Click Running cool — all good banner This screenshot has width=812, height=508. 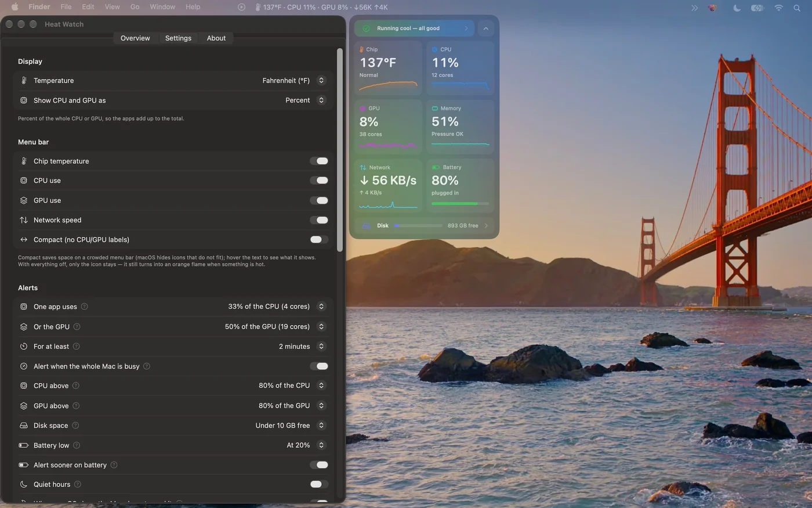click(414, 28)
